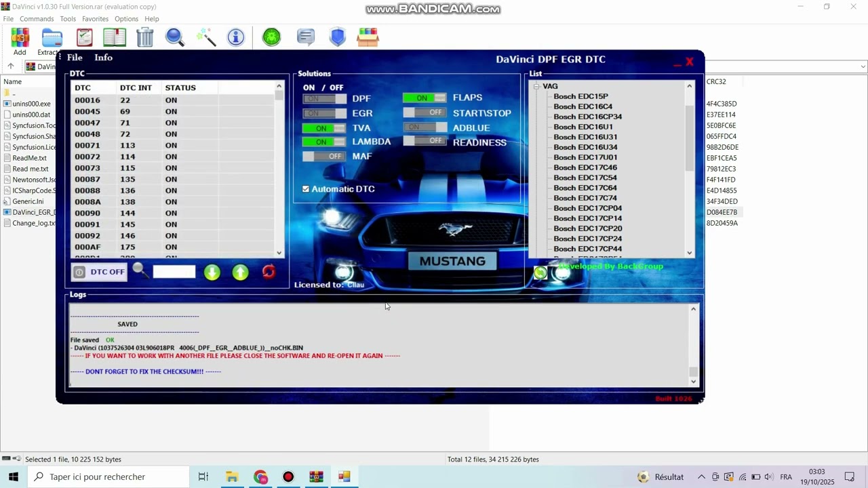The image size is (868, 488).
Task: Click the WinRAR up-one-level arrow
Action: click(11, 66)
